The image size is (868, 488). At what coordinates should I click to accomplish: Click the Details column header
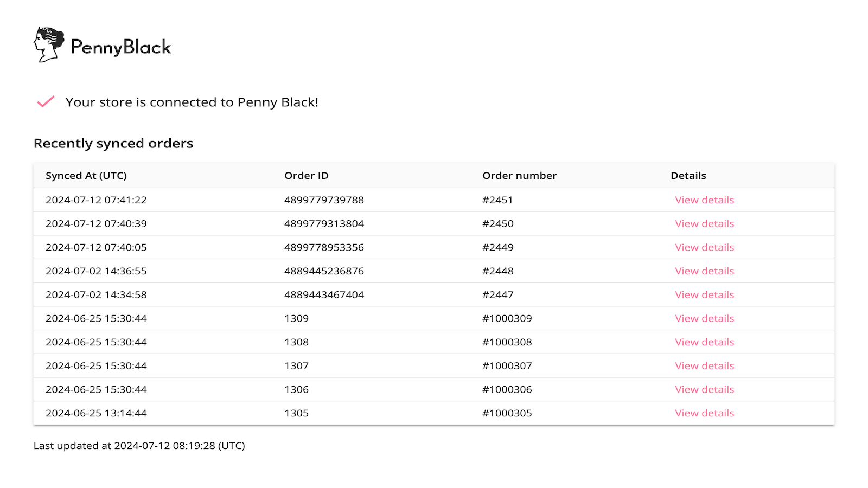(x=688, y=175)
